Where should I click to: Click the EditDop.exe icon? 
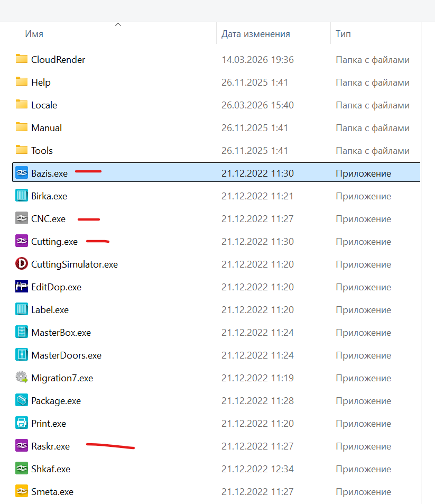(22, 287)
